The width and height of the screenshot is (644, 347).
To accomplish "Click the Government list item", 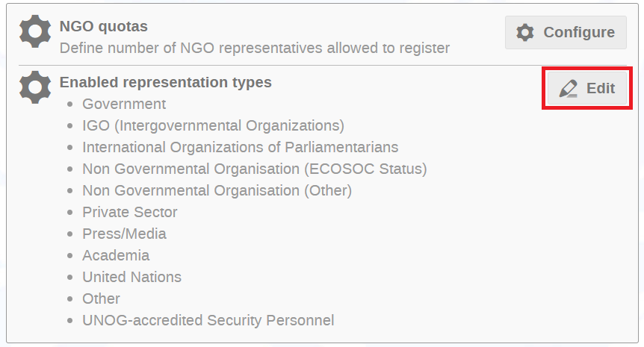I will tap(124, 104).
